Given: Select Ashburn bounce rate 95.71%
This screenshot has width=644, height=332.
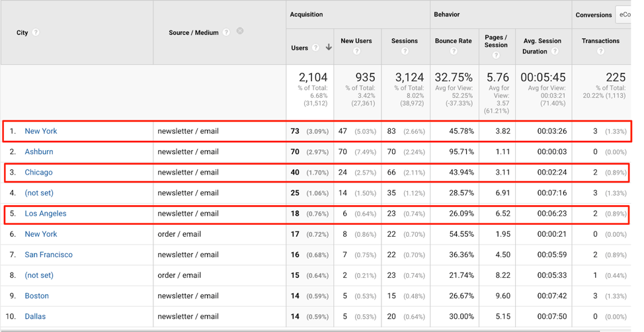Looking at the screenshot, I should 462,151.
